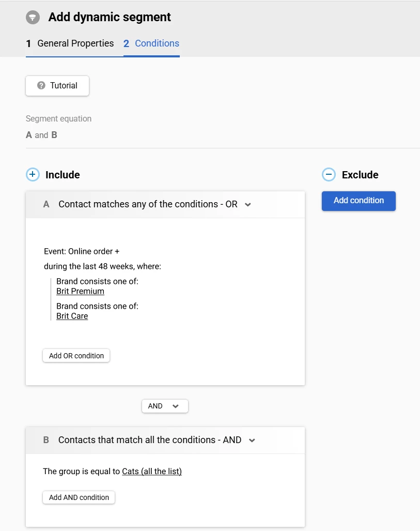Click the funnel segment icon in header

(x=33, y=17)
